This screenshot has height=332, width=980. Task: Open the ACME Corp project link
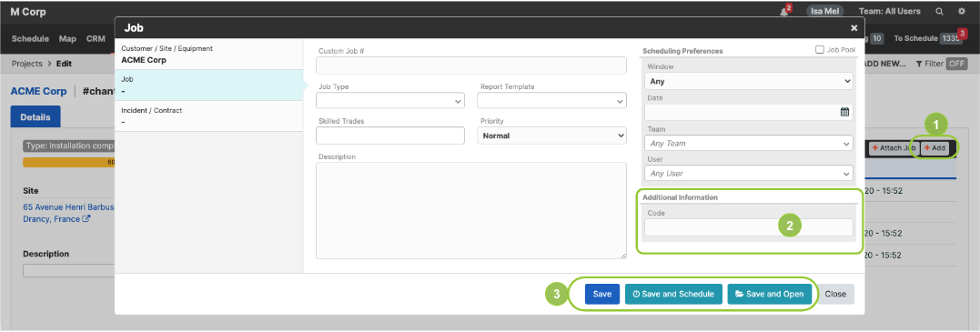pos(39,91)
